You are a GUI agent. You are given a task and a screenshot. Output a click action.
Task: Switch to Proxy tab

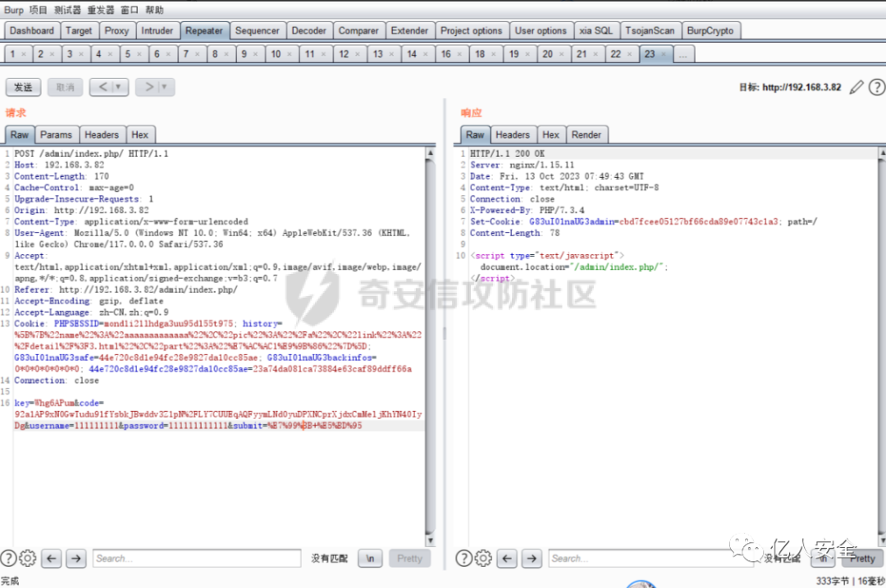click(116, 30)
